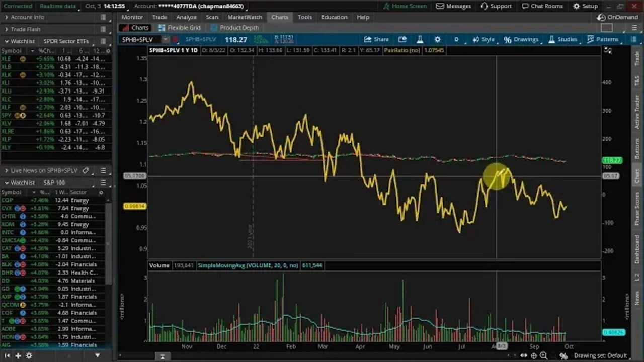644x362 pixels.
Task: Expand Account Info gadget
Action: point(6,17)
